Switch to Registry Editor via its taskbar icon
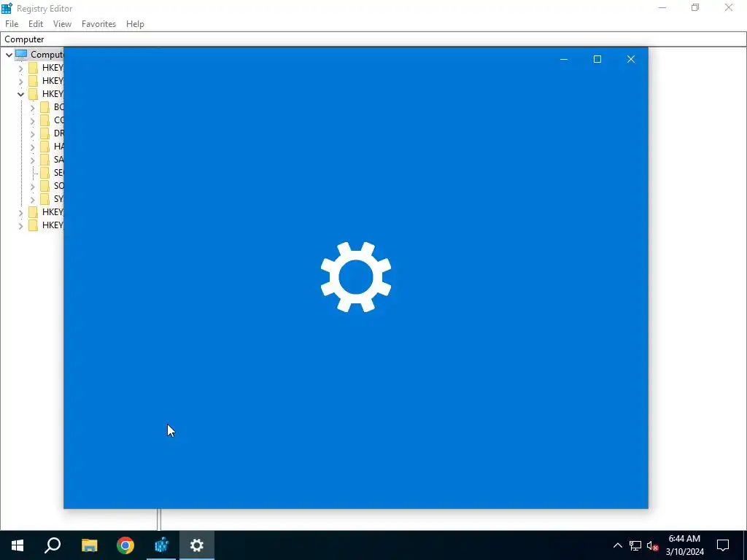This screenshot has height=560, width=747. click(161, 545)
